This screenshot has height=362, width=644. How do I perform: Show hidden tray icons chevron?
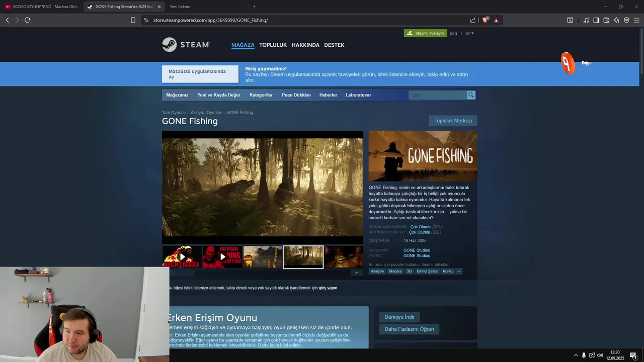coord(576,355)
